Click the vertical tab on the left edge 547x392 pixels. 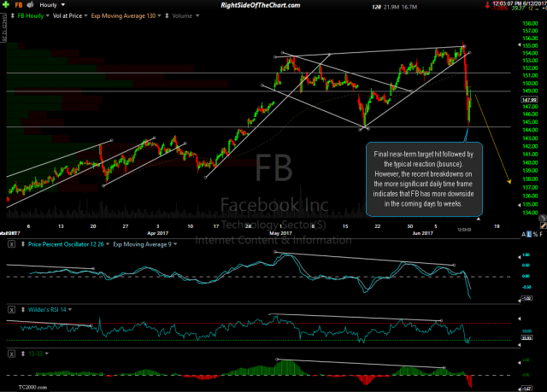(3, 27)
